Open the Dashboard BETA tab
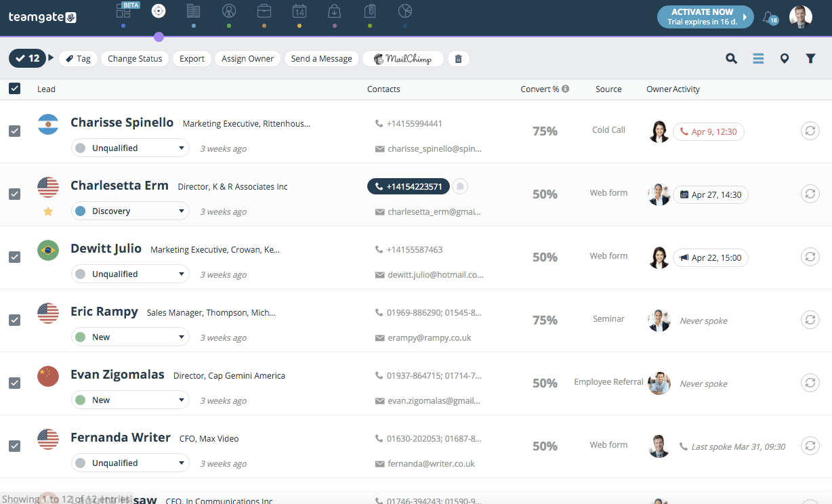This screenshot has height=504, width=832. pyautogui.click(x=124, y=11)
